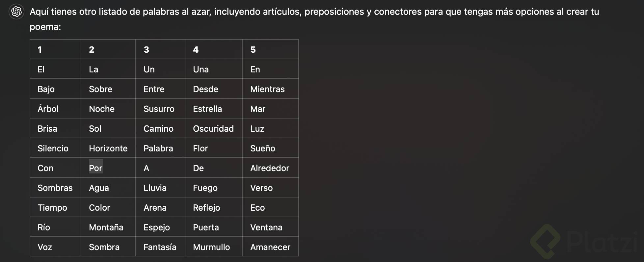
Task: Click the "Alrededor" cell
Action: 269,168
